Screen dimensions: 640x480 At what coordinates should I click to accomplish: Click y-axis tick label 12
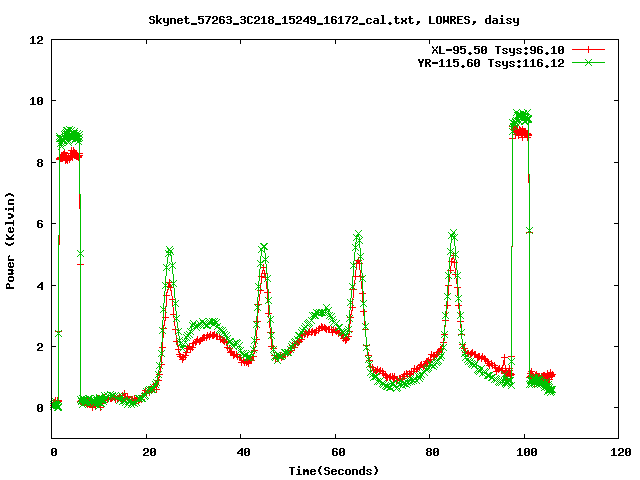tap(36, 40)
